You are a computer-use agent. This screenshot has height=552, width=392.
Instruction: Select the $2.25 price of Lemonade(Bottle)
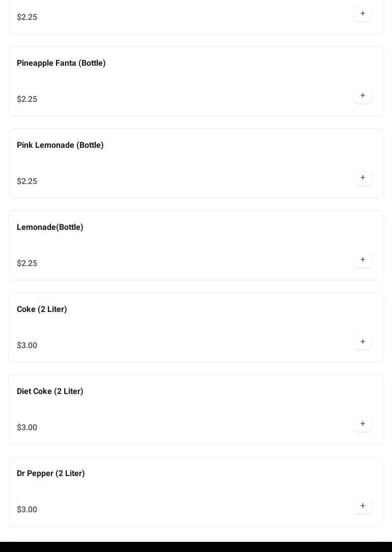click(27, 264)
